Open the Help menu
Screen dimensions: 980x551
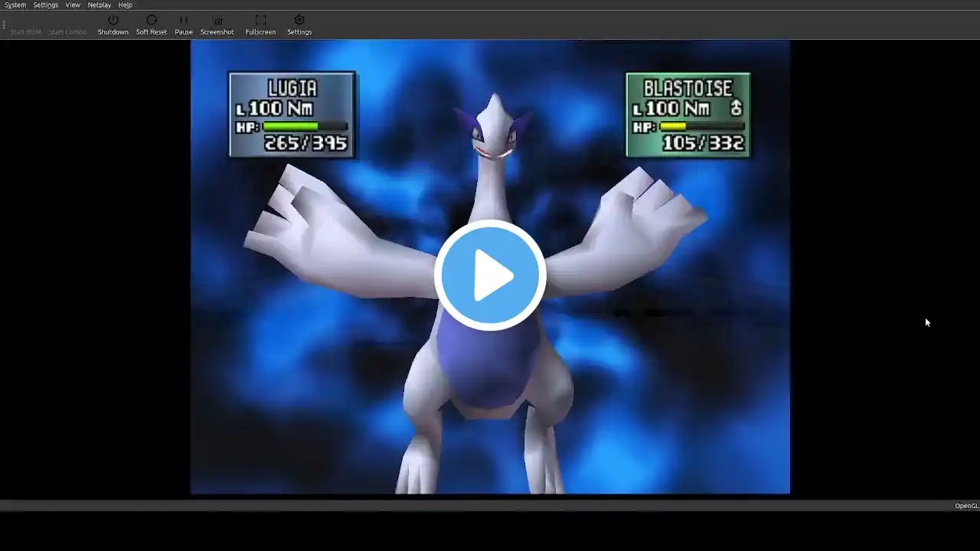tap(126, 5)
